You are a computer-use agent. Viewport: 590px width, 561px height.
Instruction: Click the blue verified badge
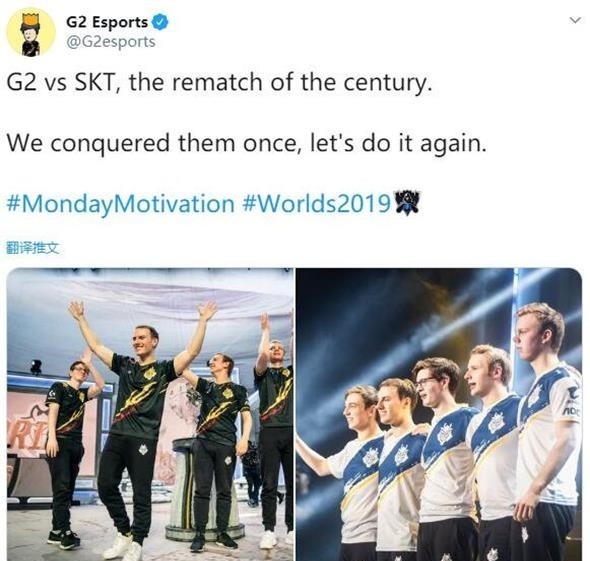pyautogui.click(x=160, y=22)
